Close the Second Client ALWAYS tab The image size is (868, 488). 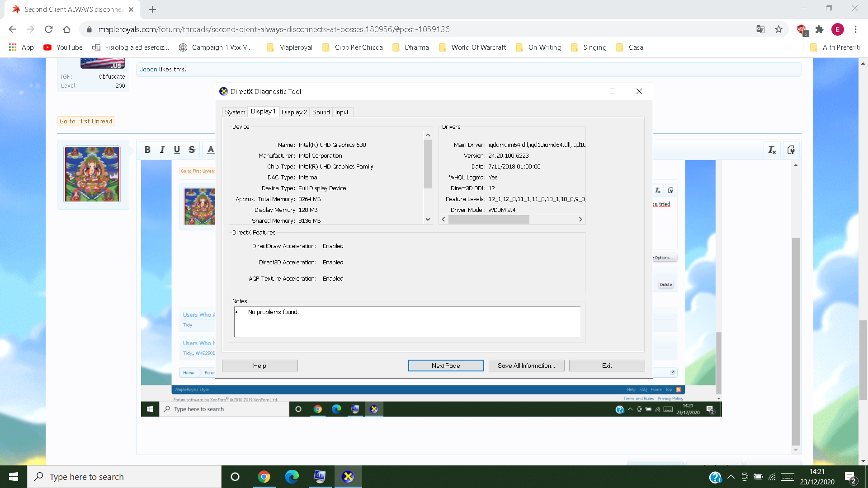point(131,9)
